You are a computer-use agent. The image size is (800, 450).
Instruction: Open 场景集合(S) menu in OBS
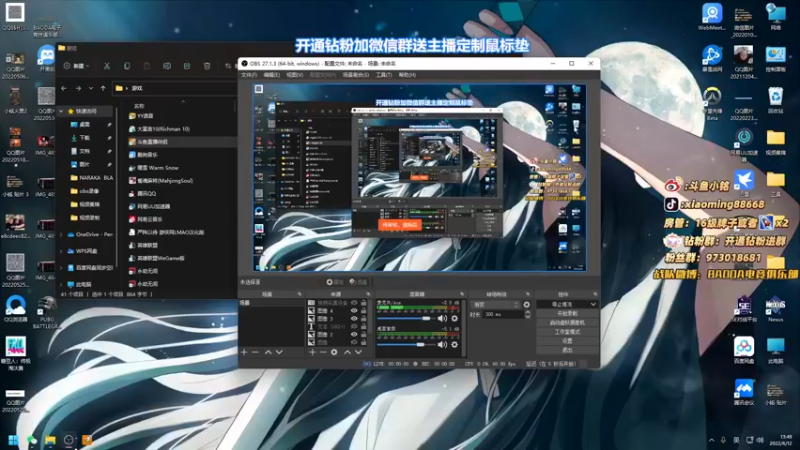356,75
